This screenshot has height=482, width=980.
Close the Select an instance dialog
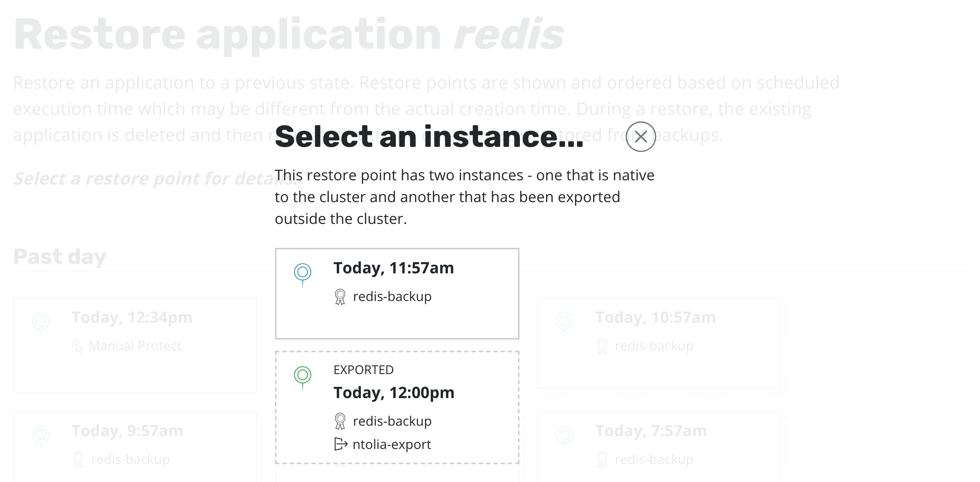641,137
